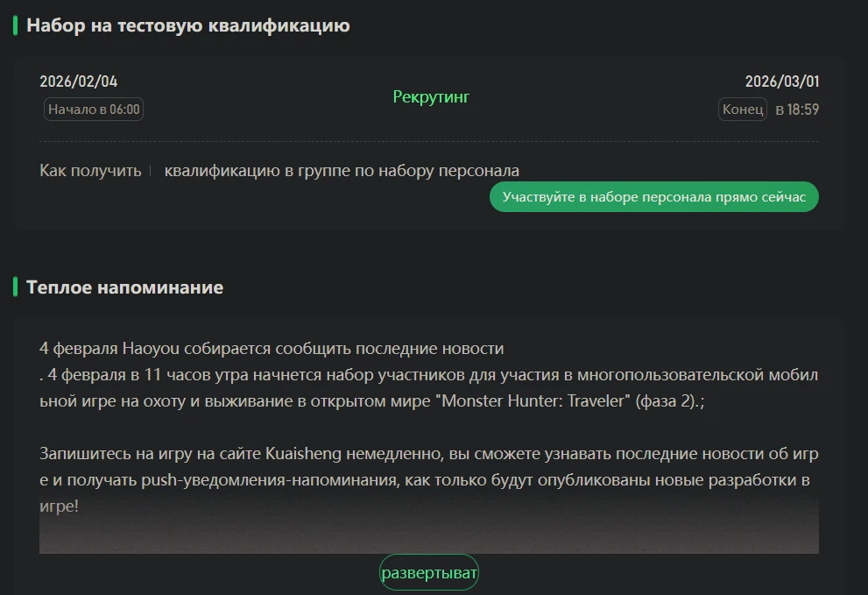This screenshot has height=595, width=868.
Task: Click the Начало в 06:00 badge
Action: [94, 110]
